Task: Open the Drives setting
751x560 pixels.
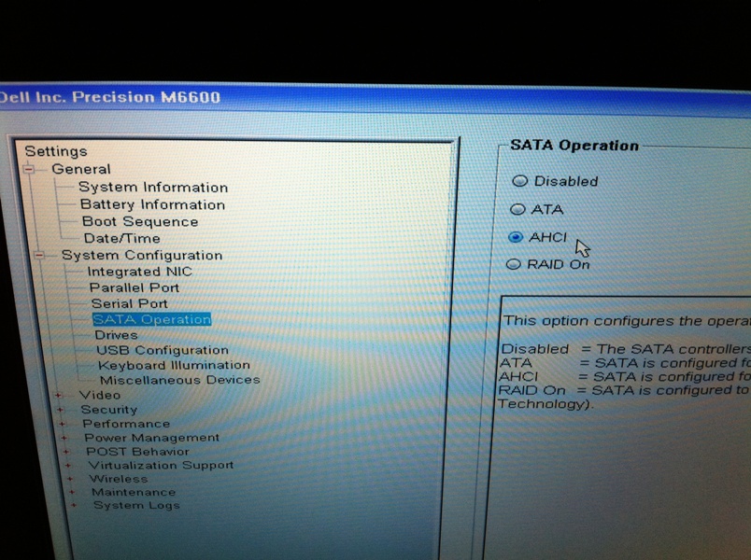Action: coord(117,335)
